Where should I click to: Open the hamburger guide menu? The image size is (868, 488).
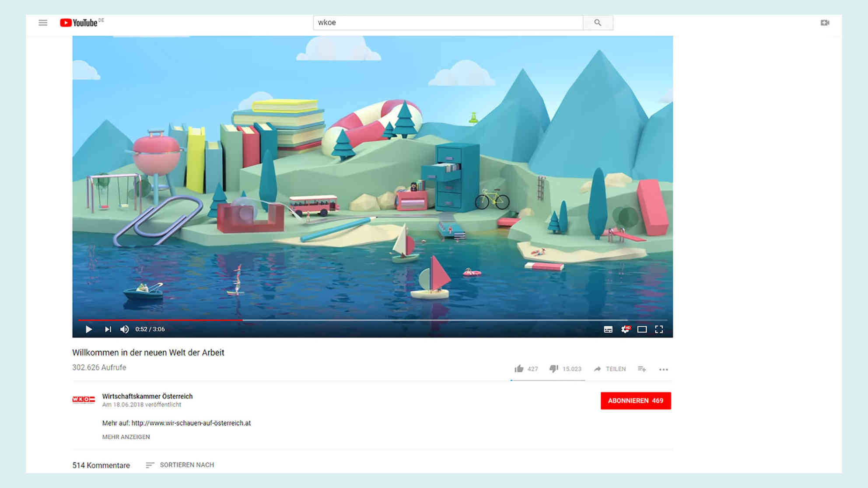[x=43, y=23]
